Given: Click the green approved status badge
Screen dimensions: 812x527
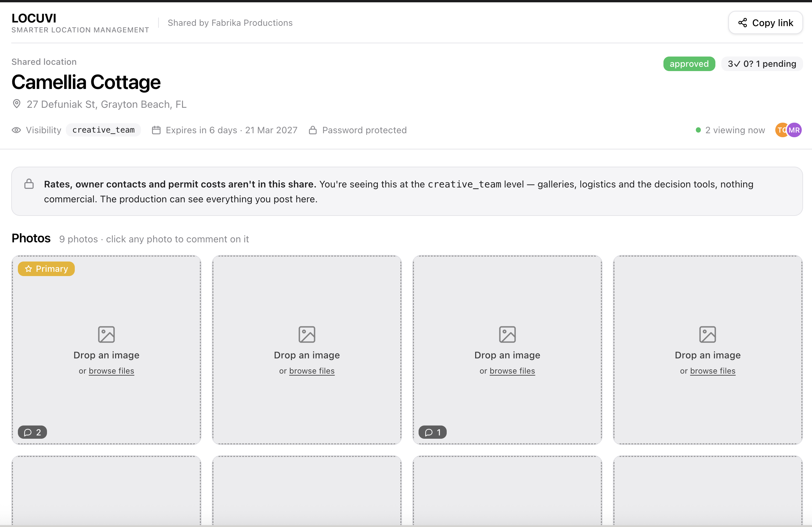Looking at the screenshot, I should (x=689, y=64).
